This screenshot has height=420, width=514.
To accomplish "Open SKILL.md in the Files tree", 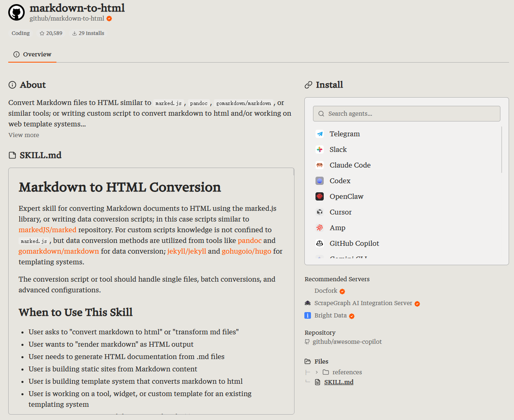I will click(339, 382).
